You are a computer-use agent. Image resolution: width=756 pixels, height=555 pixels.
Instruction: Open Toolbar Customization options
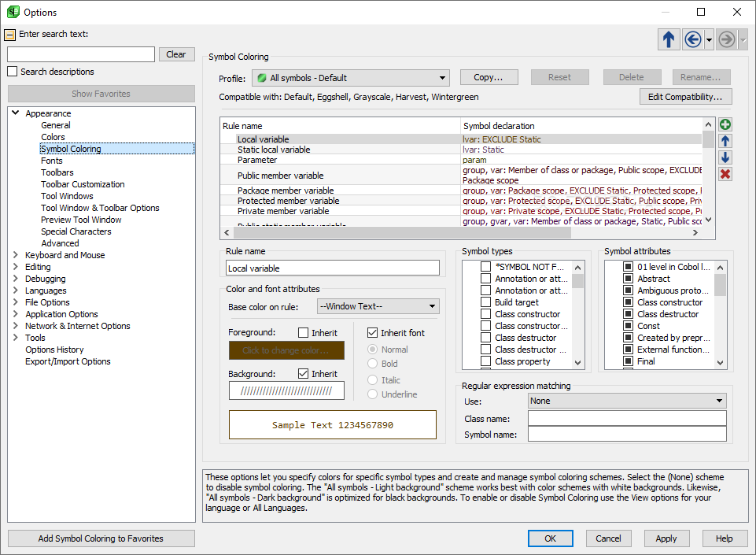tap(83, 184)
